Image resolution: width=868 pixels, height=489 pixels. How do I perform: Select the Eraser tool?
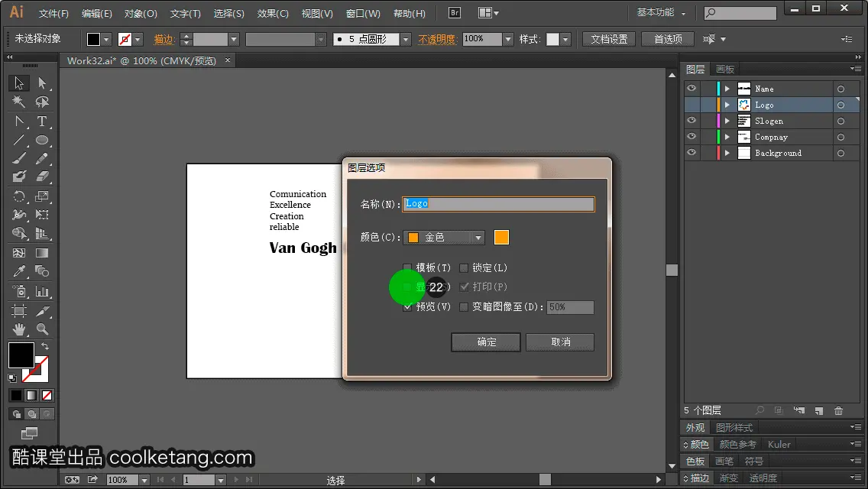tap(42, 177)
